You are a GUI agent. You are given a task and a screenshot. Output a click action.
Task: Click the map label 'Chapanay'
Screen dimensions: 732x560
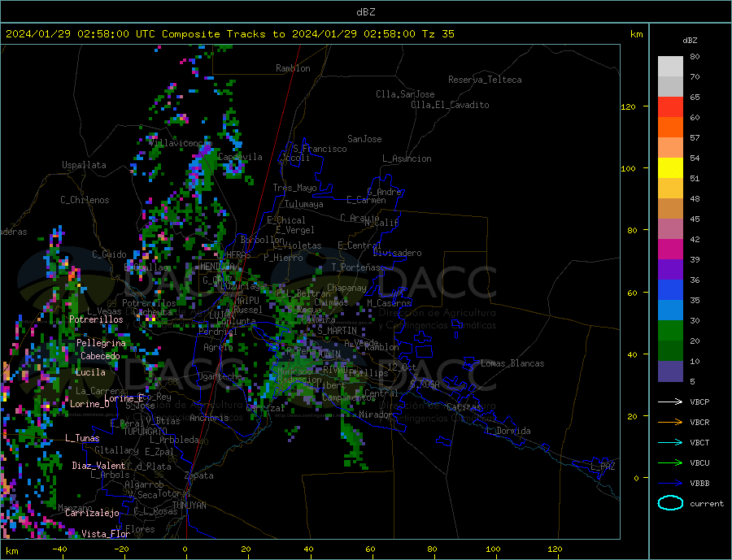tap(346, 288)
